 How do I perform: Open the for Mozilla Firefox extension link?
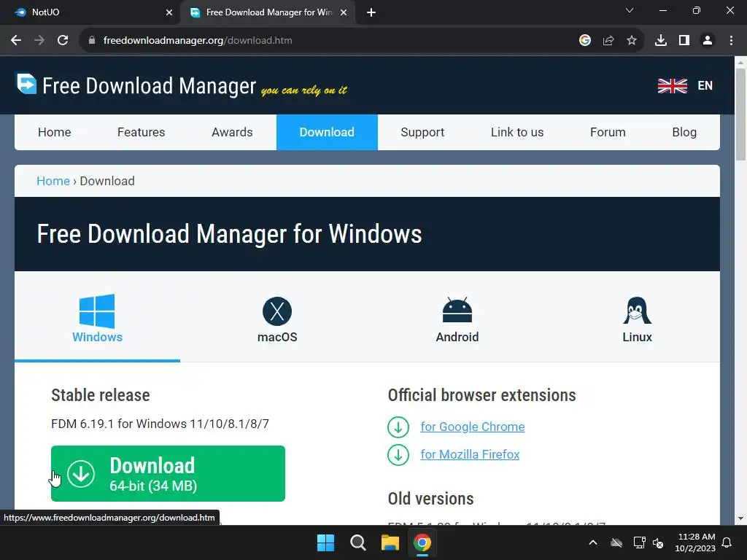[x=470, y=455]
